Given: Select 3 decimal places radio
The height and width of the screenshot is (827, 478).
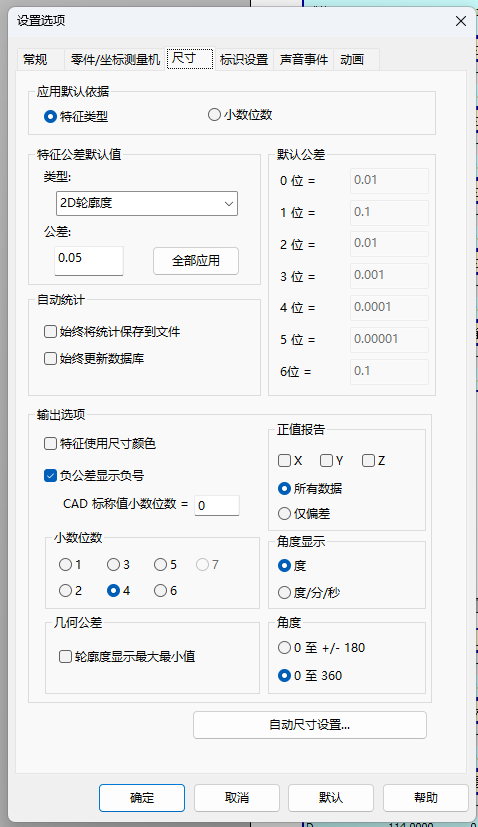Looking at the screenshot, I should tap(118, 565).
